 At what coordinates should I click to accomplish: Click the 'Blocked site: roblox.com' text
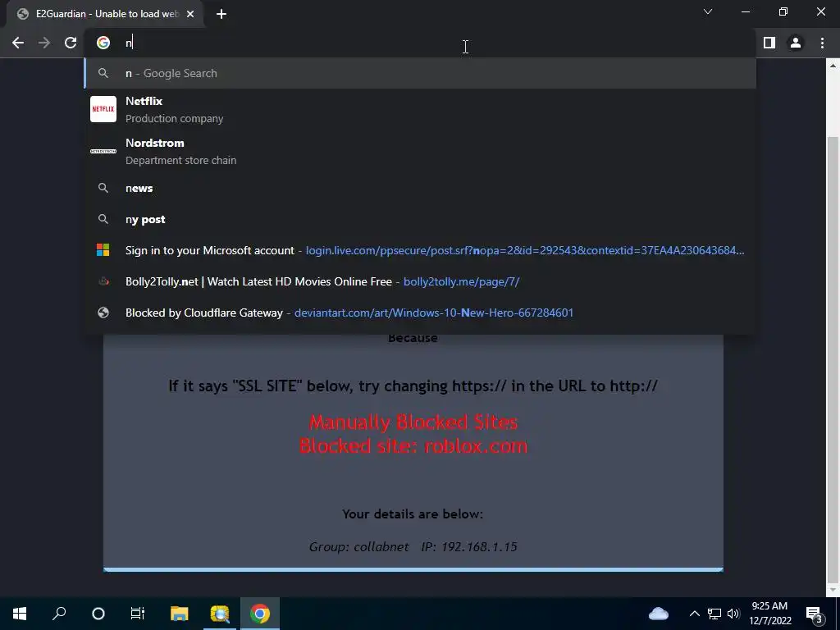pyautogui.click(x=413, y=445)
